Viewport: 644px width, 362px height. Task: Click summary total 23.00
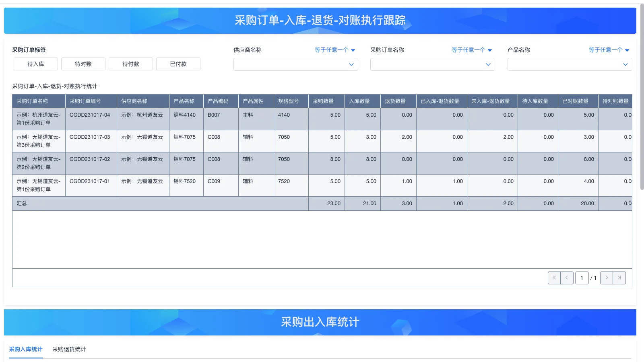point(334,204)
